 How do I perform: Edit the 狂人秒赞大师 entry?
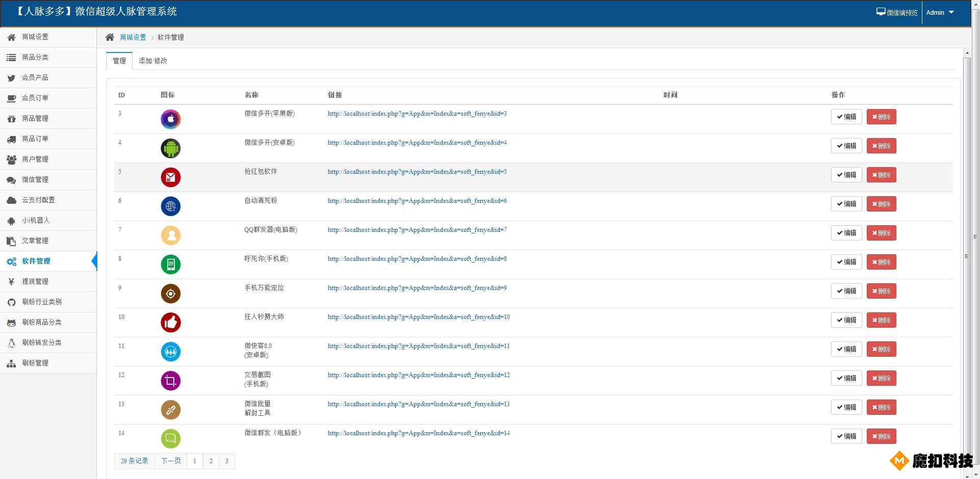[846, 320]
